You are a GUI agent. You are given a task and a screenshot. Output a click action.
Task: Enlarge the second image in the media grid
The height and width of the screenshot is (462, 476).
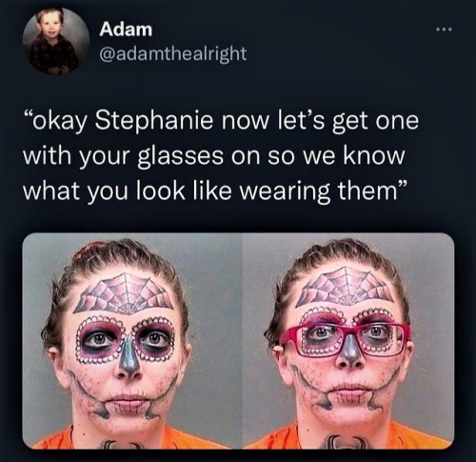click(x=348, y=341)
